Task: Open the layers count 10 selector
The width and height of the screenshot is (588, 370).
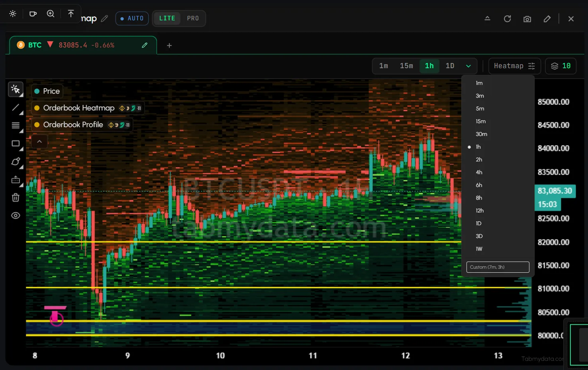Action: point(561,66)
